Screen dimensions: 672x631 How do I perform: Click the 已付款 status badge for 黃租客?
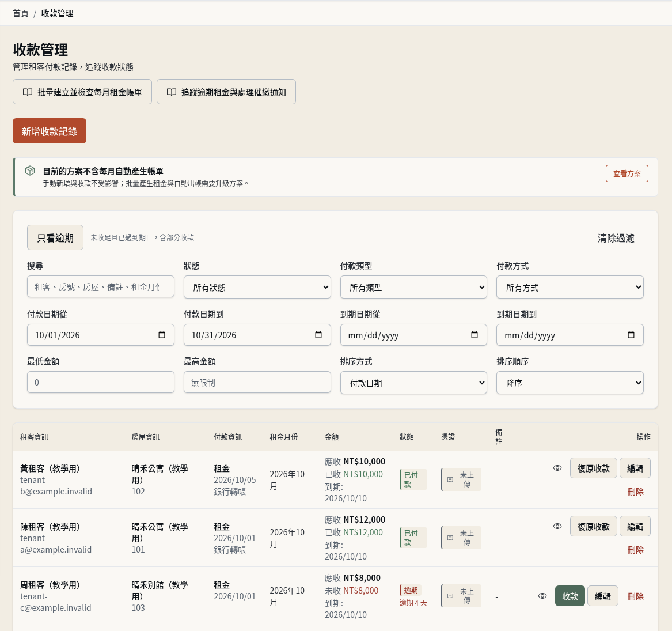[x=413, y=479]
